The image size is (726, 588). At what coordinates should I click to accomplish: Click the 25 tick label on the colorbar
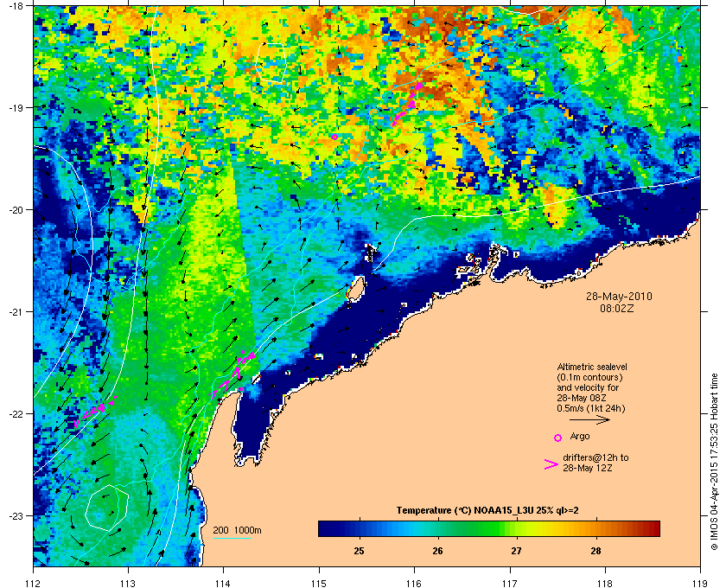359,551
